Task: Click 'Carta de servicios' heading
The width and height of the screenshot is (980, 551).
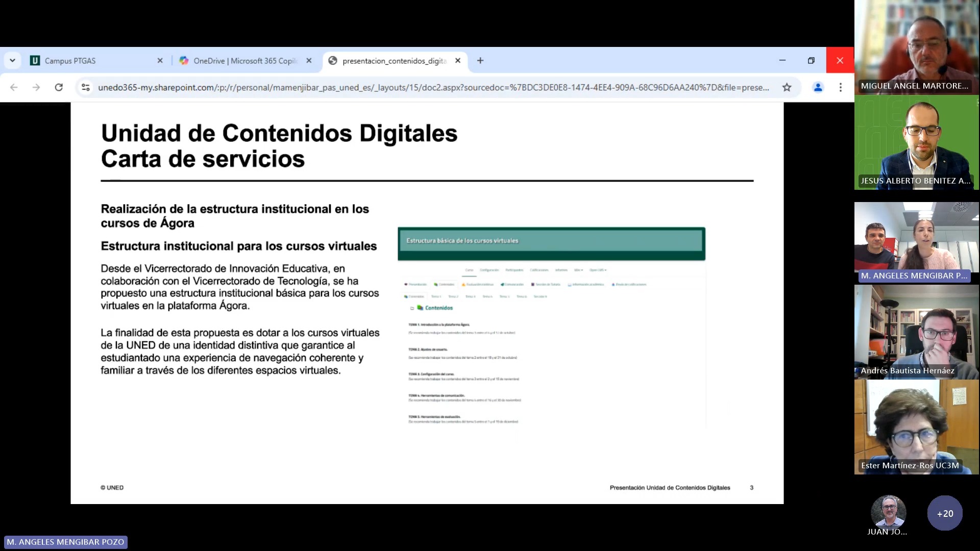Action: coord(203,159)
